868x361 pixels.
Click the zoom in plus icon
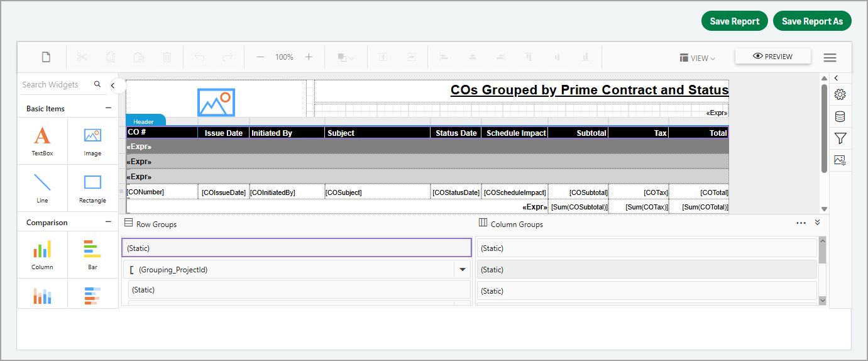(309, 57)
